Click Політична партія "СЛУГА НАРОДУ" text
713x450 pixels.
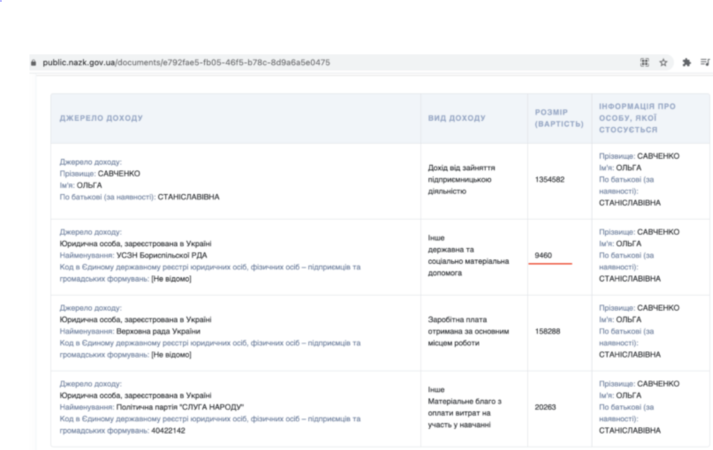point(180,407)
